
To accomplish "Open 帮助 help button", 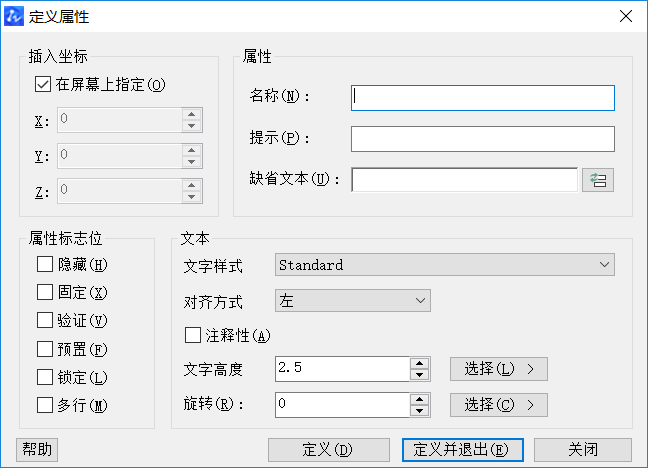I will click(38, 450).
